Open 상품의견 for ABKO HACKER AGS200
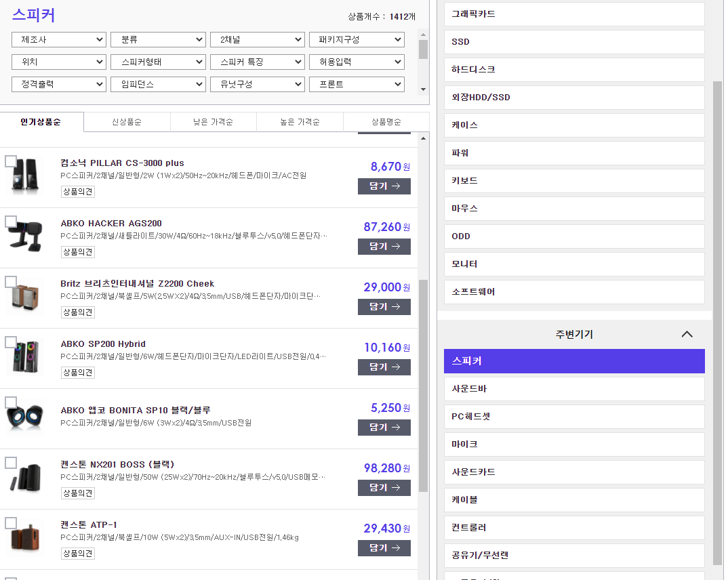Image resolution: width=728 pixels, height=580 pixels. pos(78,252)
